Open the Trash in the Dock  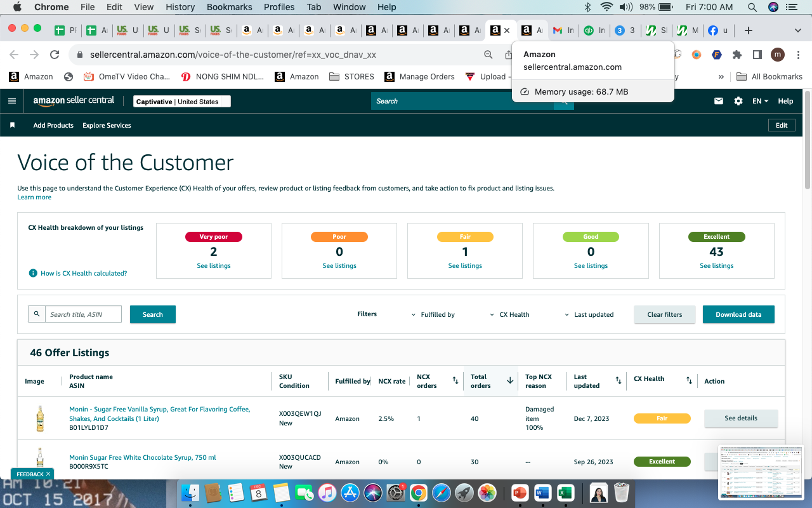pos(622,493)
